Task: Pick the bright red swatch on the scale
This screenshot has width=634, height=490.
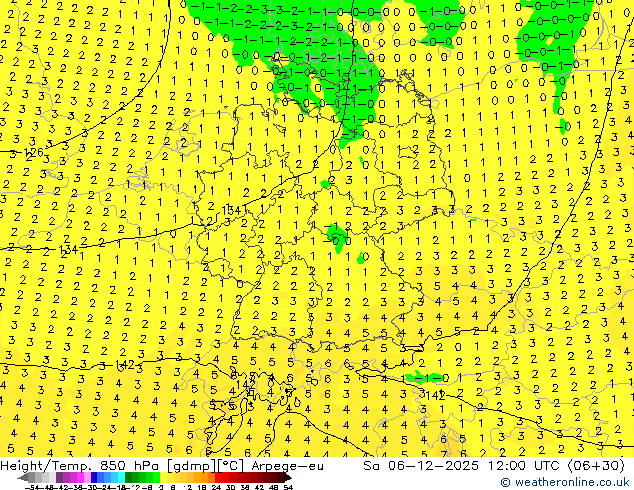Action: [x=218, y=477]
